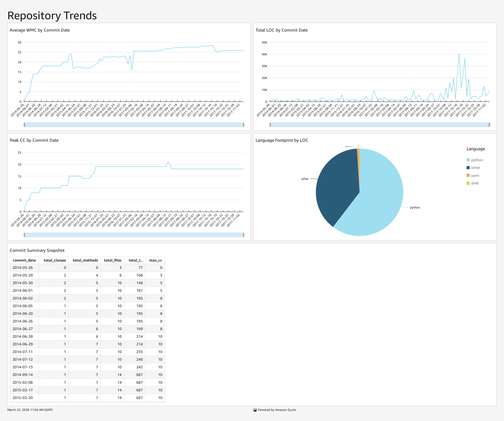
Task: Click right handle of Average WMC range slider
Action: pyautogui.click(x=244, y=125)
